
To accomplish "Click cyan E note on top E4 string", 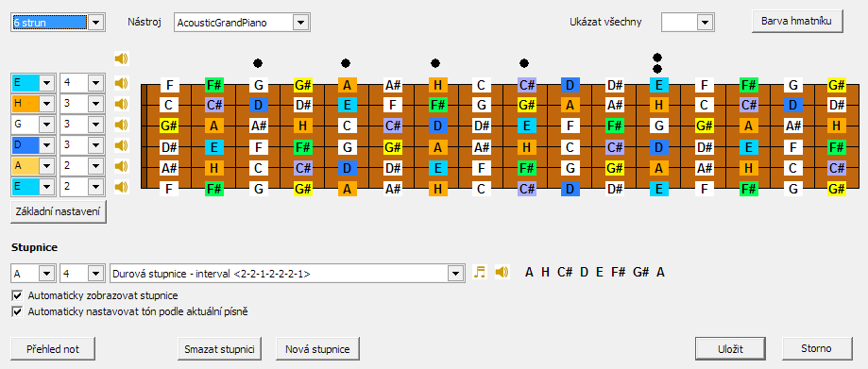I will tap(658, 85).
